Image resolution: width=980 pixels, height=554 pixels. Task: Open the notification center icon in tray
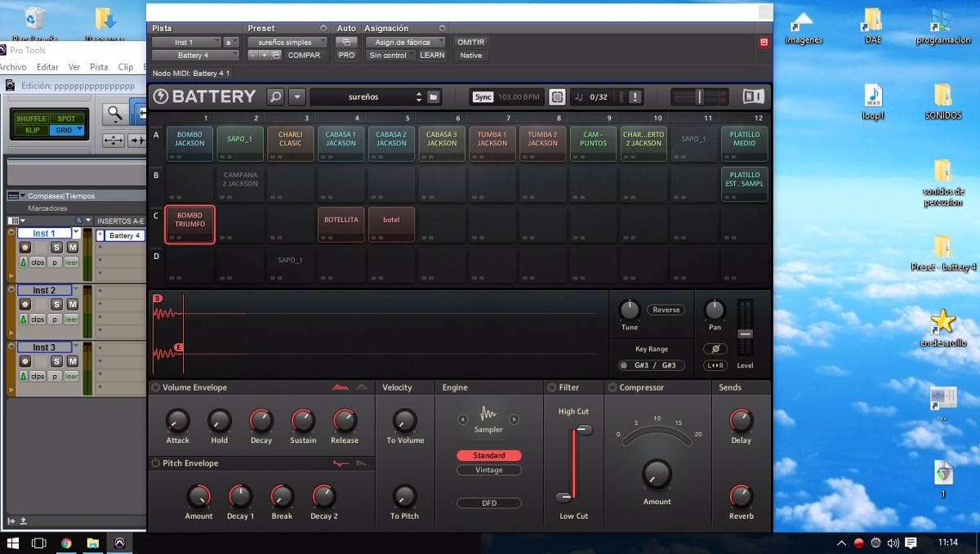coord(911,543)
